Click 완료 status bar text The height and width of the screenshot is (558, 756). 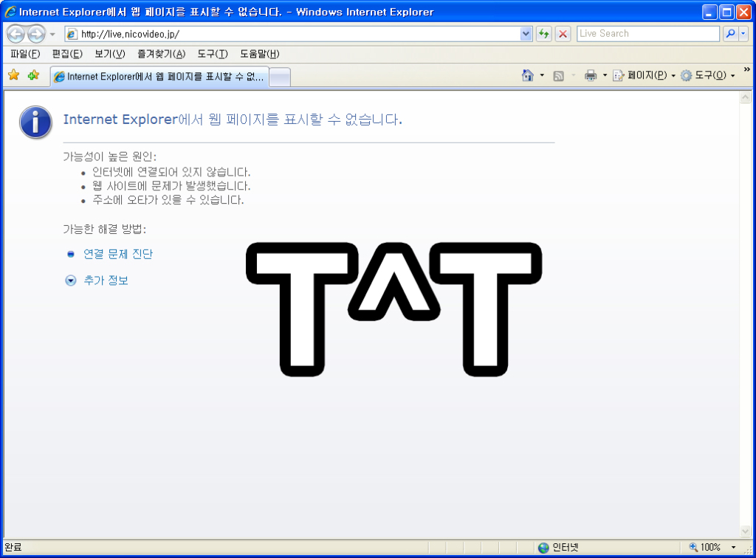(x=13, y=548)
